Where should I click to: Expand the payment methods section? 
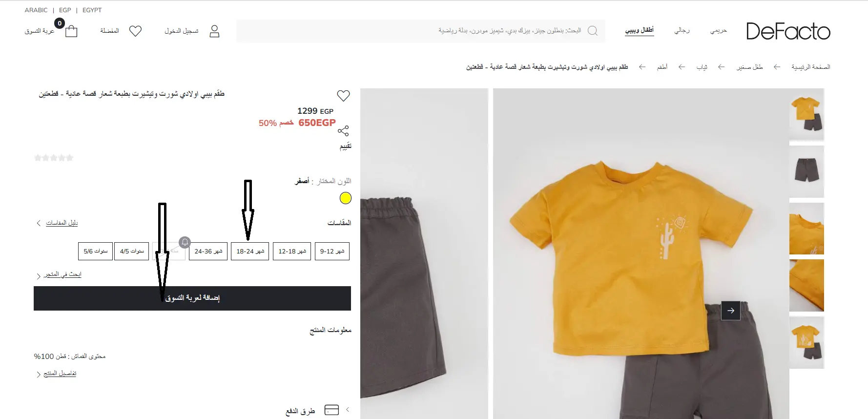tap(317, 410)
